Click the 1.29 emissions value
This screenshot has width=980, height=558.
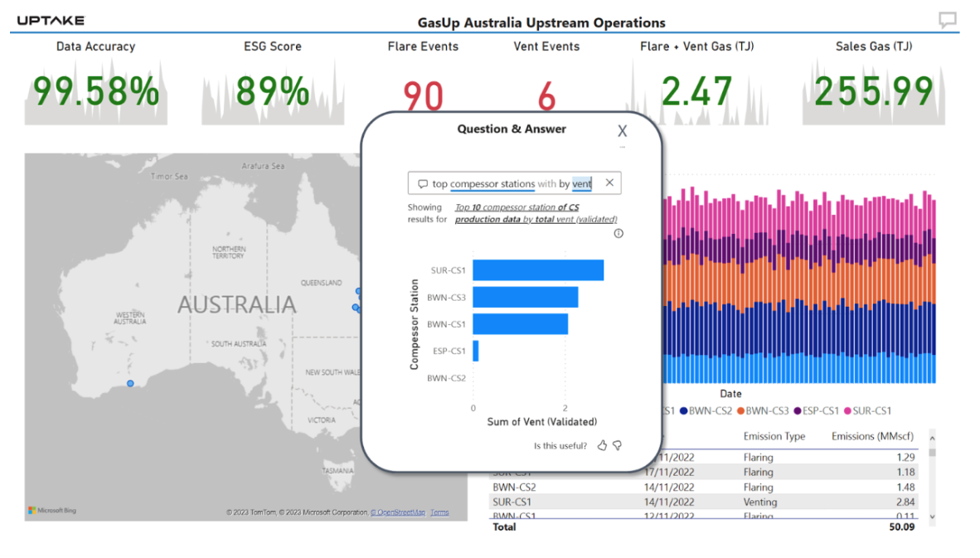905,458
